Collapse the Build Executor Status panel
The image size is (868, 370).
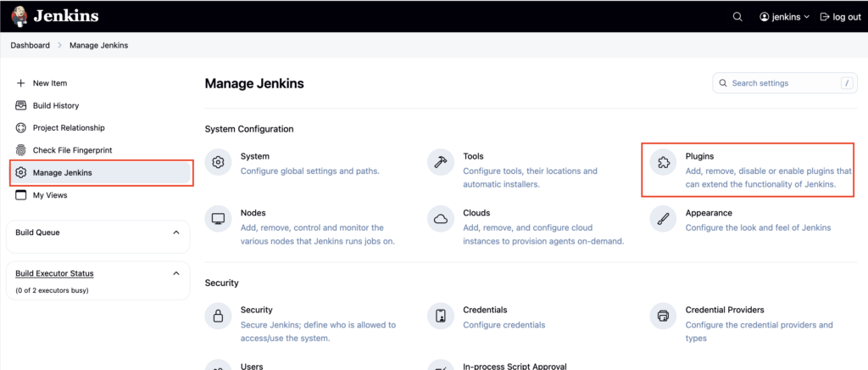pyautogui.click(x=176, y=273)
